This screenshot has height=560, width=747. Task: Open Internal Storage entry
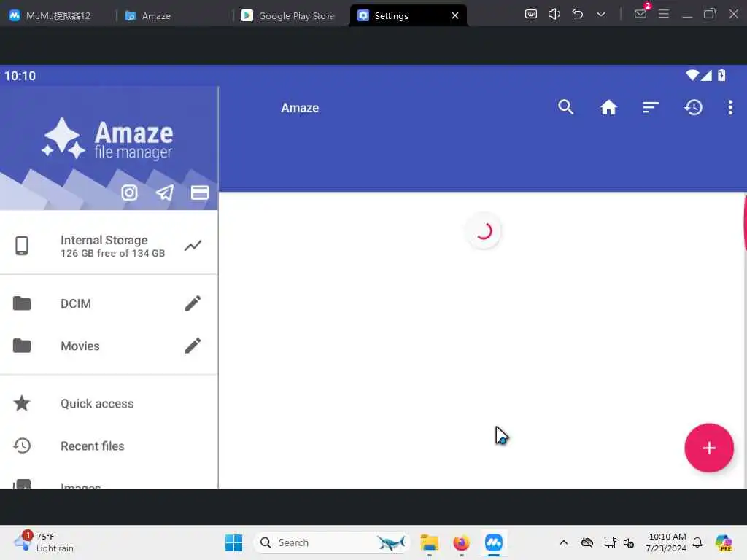tap(109, 246)
